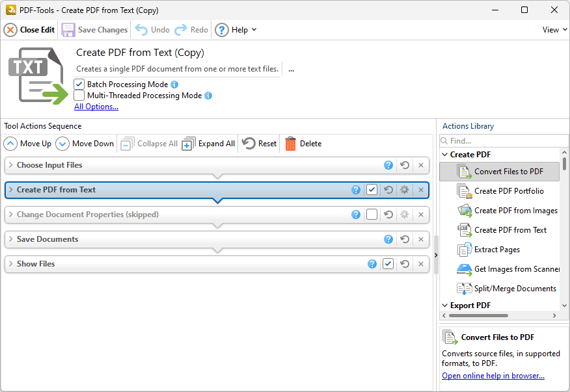Collapse the Create PDF category
Viewport: 570px width, 392px height.
tap(444, 154)
